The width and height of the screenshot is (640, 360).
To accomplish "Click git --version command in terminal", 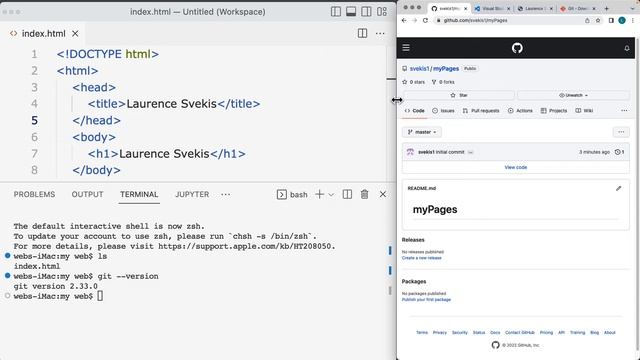I will [x=128, y=276].
